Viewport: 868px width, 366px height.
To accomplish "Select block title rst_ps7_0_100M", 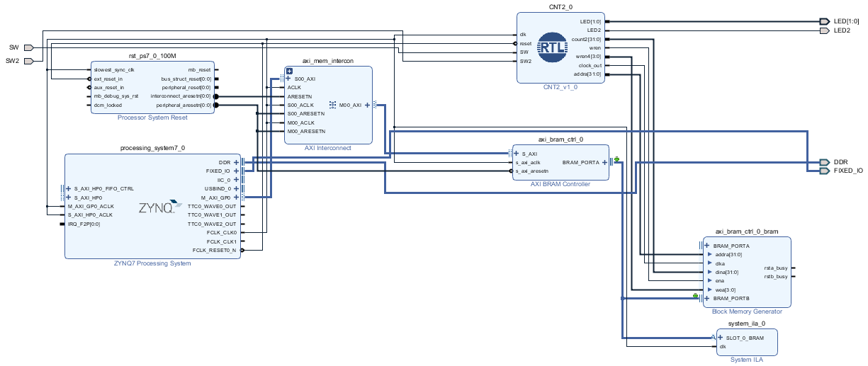I will [152, 56].
